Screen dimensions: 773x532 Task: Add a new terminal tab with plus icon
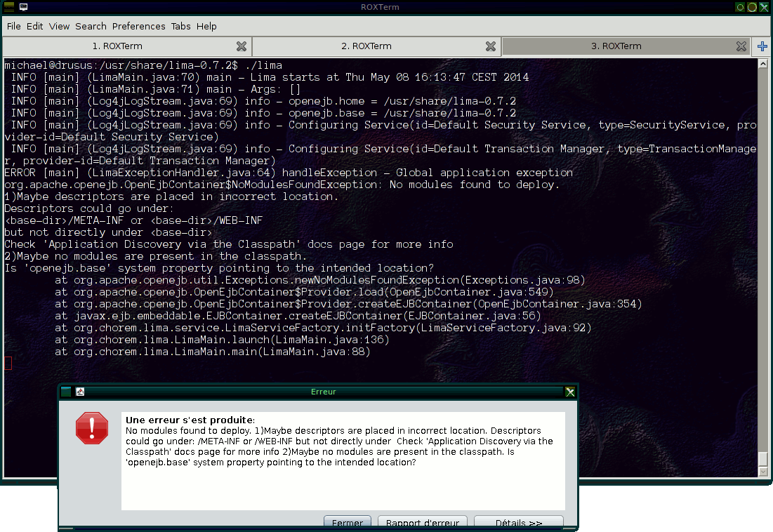point(762,46)
